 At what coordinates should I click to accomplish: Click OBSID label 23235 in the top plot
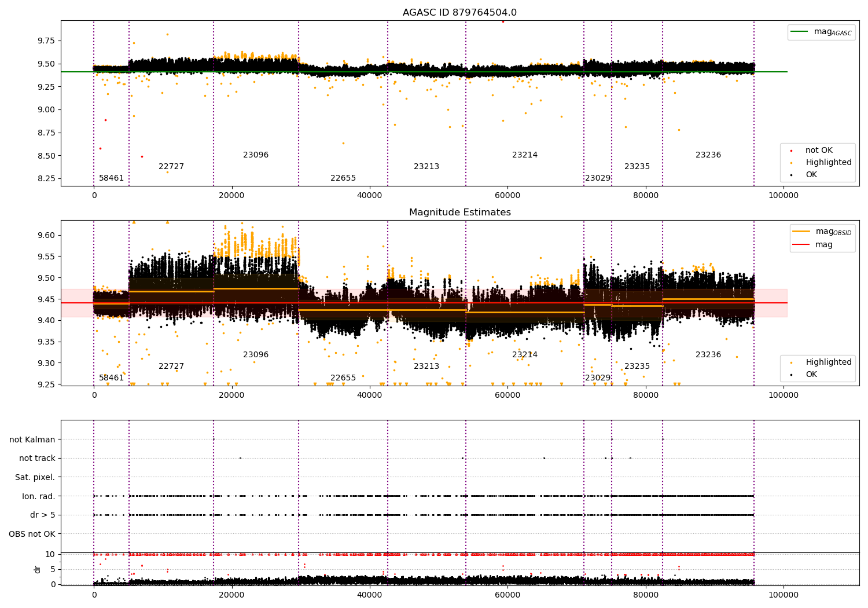click(x=637, y=167)
